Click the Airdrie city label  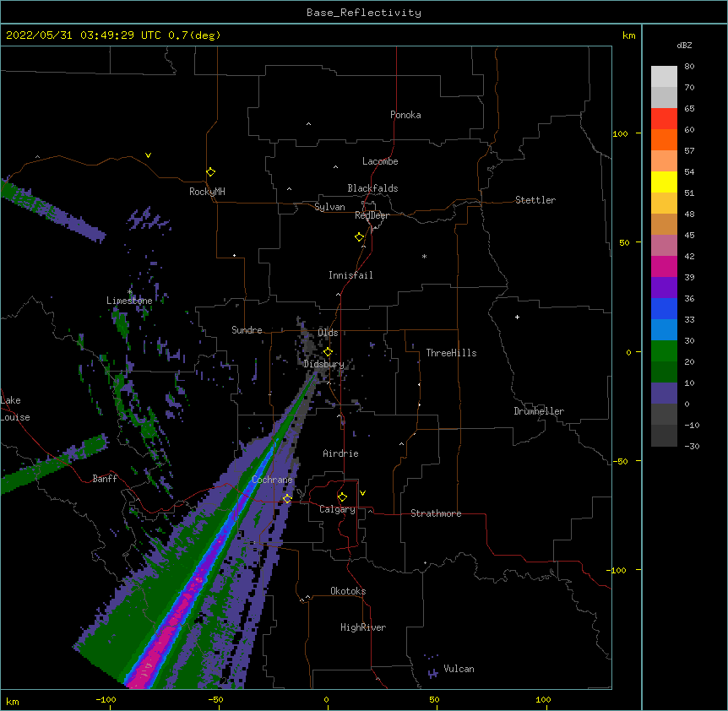click(x=341, y=453)
